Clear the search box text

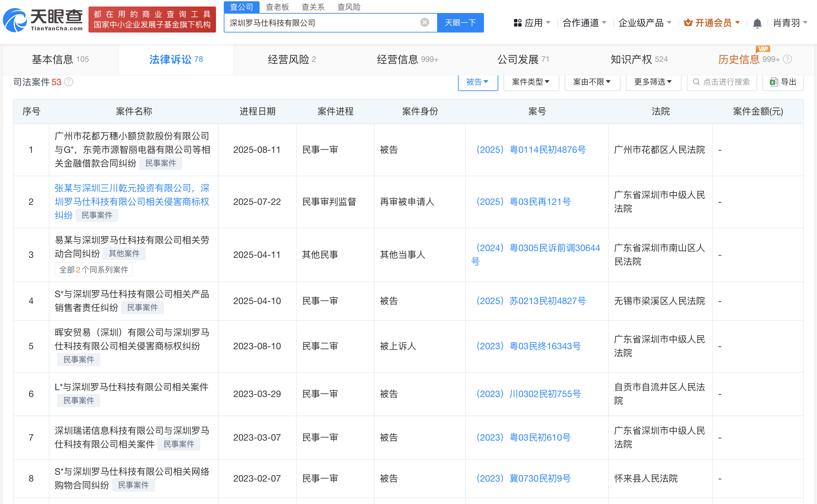click(424, 22)
